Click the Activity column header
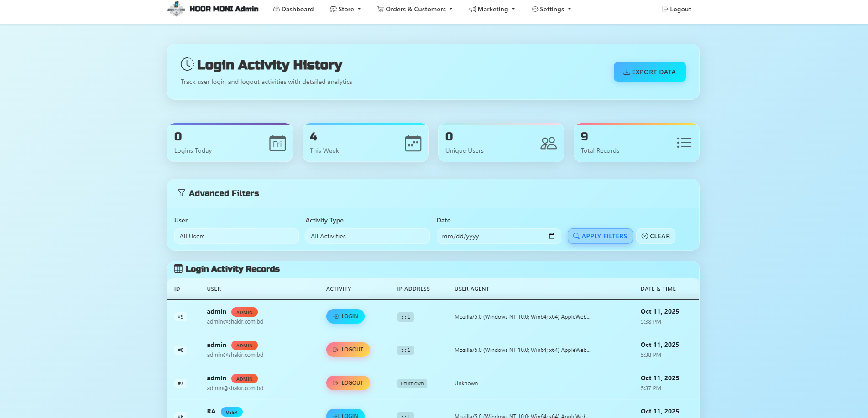Screen dimensions: 868x418 (339, 289)
